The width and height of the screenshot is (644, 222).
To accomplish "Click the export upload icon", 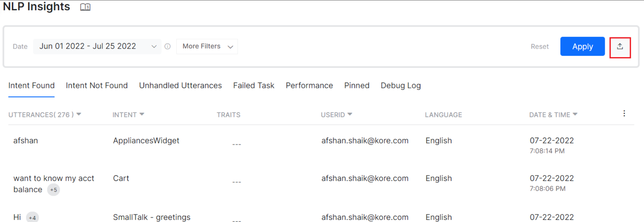I will click(x=620, y=47).
